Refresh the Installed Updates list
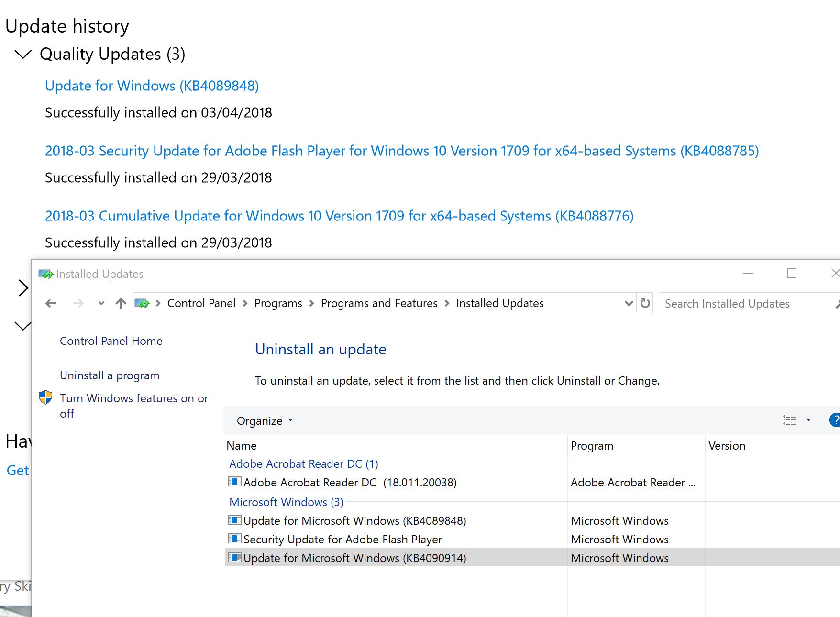 [645, 303]
